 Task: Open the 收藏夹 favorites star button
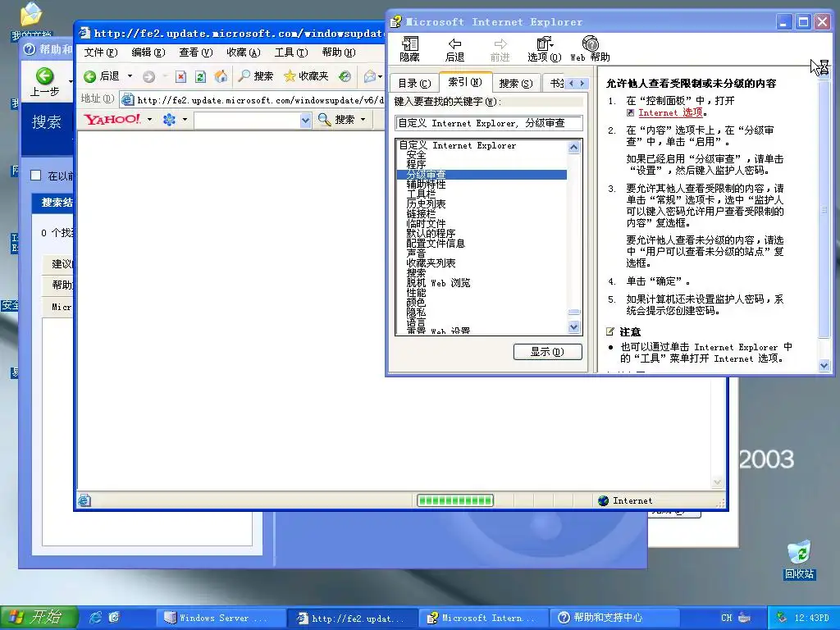point(306,76)
